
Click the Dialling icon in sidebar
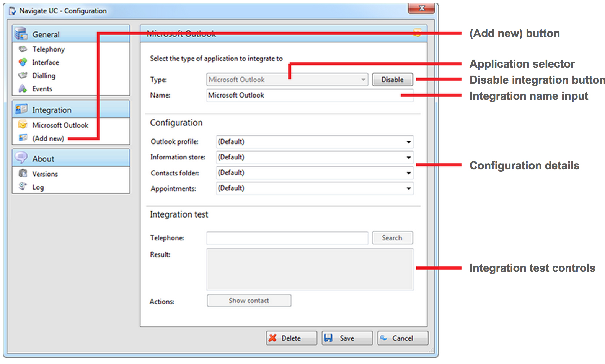23,75
